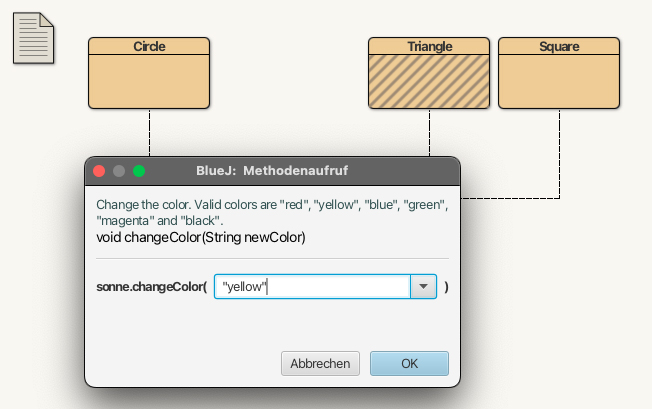The height and width of the screenshot is (409, 652).
Task: Click the 'Change the color. Valid colors' description
Action: [x=272, y=212]
